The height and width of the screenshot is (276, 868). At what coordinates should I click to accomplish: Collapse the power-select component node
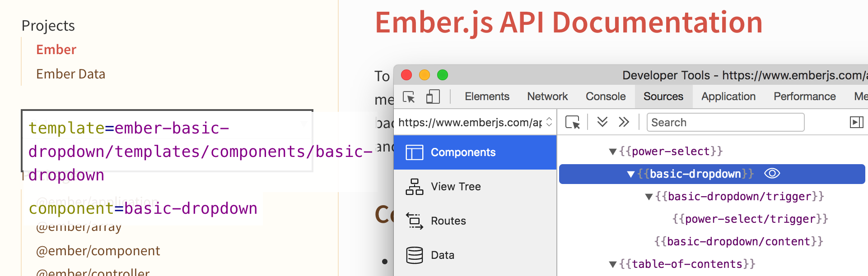point(613,152)
